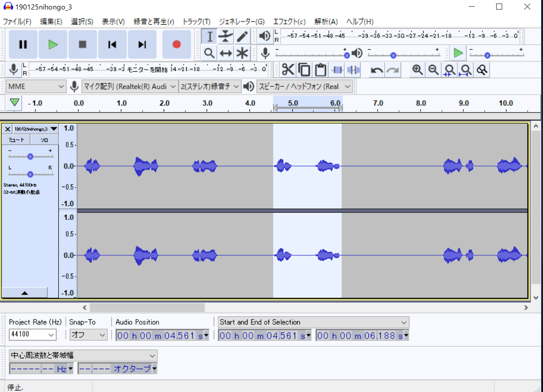Open the 中心周波数と帯域幅 dropdown
Screen dimensions: 543x392
click(83, 355)
